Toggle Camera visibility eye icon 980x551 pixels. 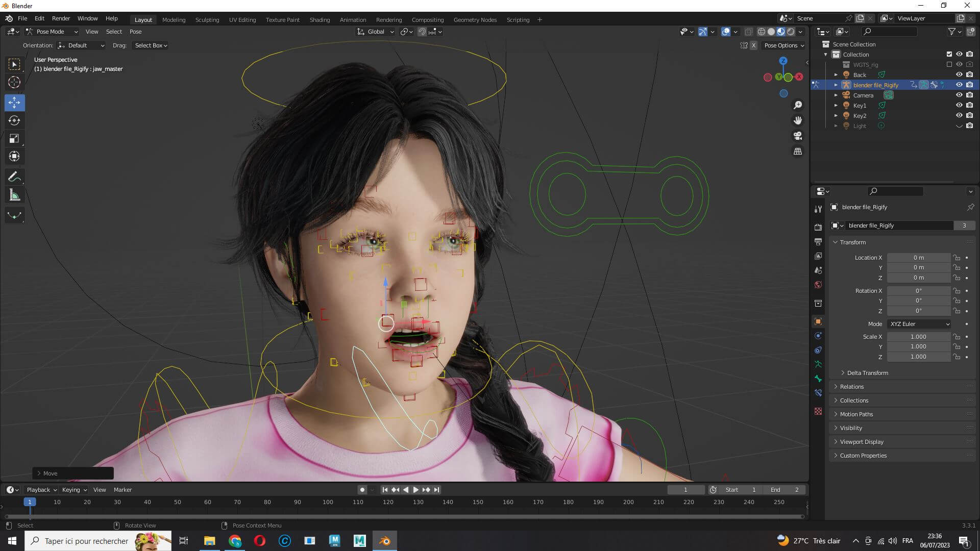[959, 95]
